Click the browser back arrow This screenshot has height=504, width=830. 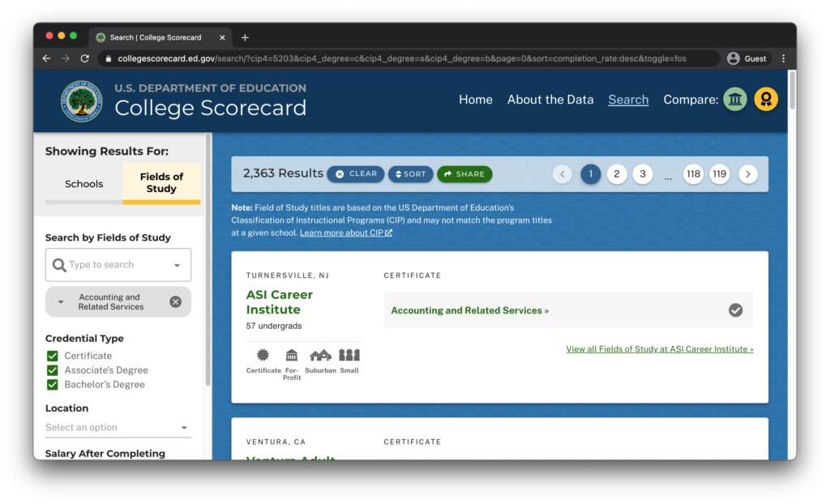pos(46,58)
